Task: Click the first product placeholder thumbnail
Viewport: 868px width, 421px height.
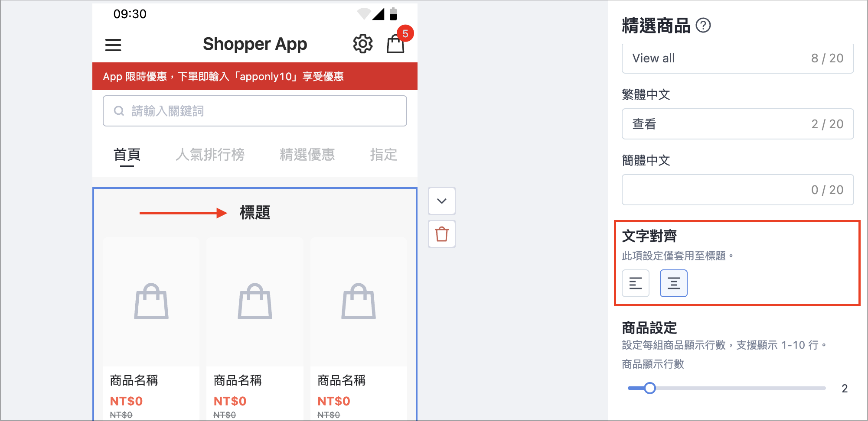Action: [x=151, y=301]
